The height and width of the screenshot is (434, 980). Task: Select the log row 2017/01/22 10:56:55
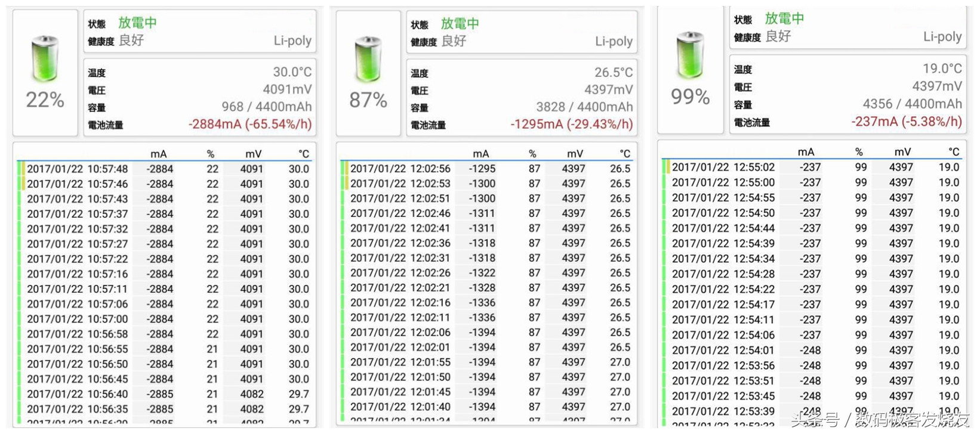pos(165,349)
